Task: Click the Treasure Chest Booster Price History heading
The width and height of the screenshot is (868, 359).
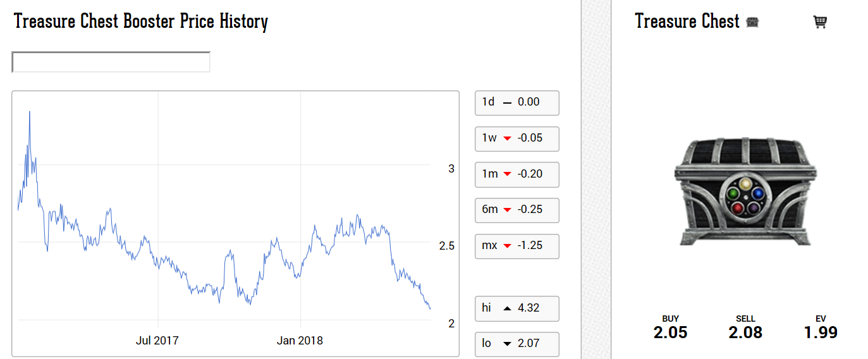Action: tap(141, 21)
